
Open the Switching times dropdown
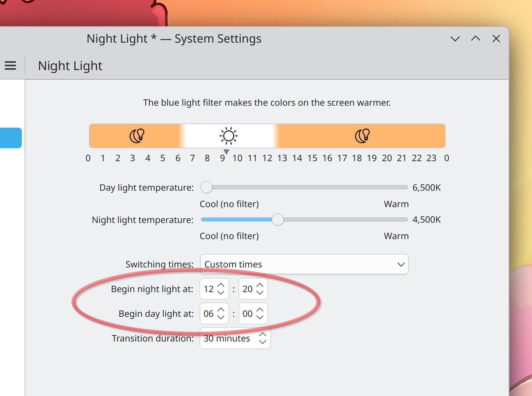pos(304,264)
